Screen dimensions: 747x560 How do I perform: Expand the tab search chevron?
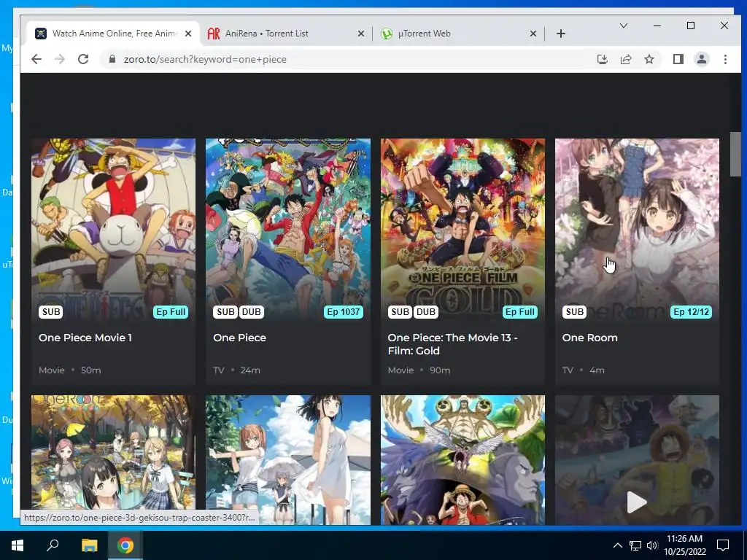tap(623, 26)
